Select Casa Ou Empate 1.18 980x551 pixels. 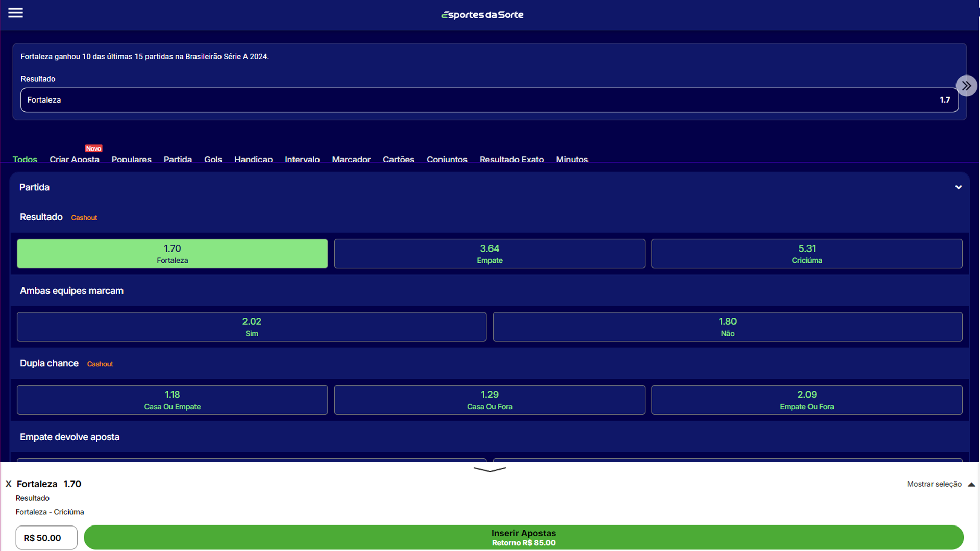[173, 400]
